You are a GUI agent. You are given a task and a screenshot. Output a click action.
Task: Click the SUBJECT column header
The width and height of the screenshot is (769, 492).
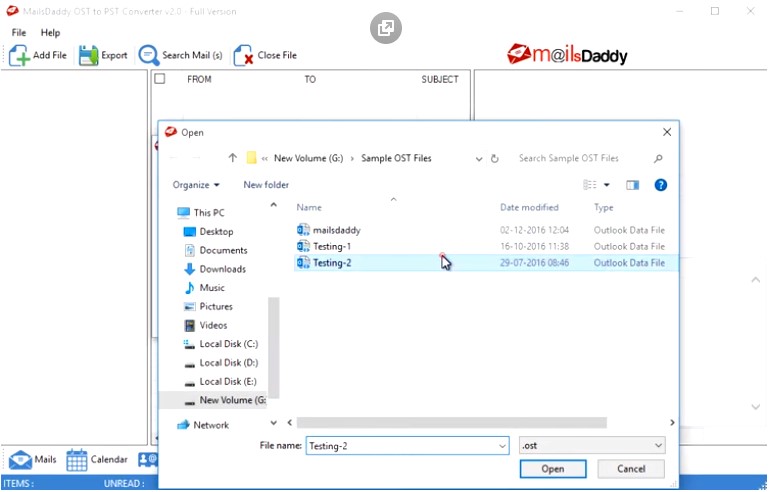[440, 79]
